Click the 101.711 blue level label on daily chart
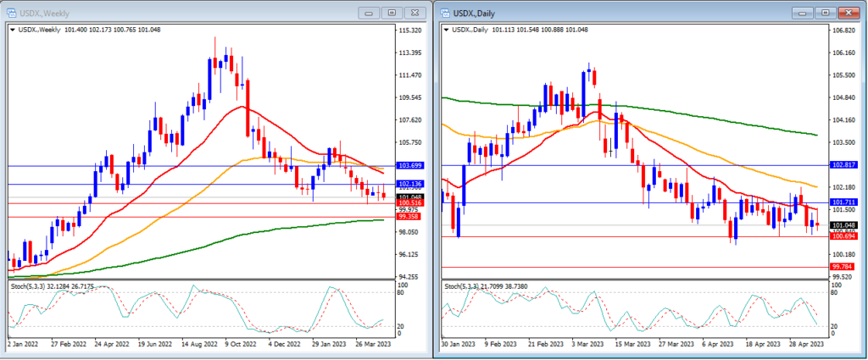Image resolution: width=868 pixels, height=360 pixels. [844, 202]
